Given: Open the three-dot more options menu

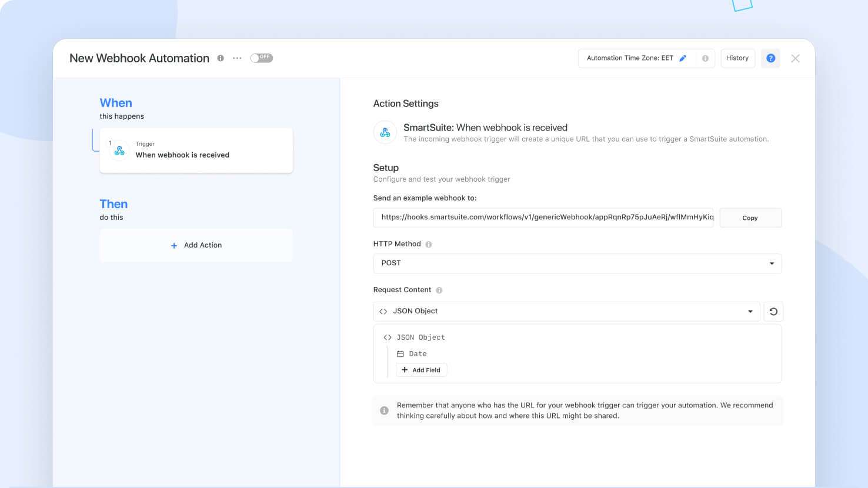Looking at the screenshot, I should (237, 58).
